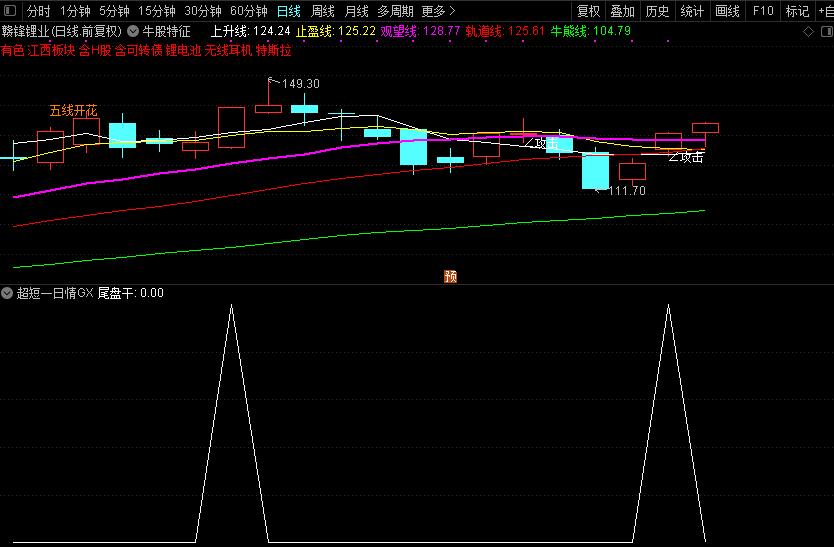The image size is (834, 547).
Task: Click the 轨道线: 125.61 value
Action: [505, 31]
